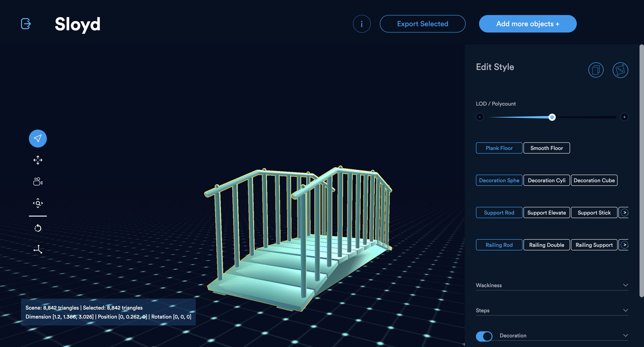Toggle the Decoration switch off
The width and height of the screenshot is (644, 347).
pyautogui.click(x=484, y=336)
